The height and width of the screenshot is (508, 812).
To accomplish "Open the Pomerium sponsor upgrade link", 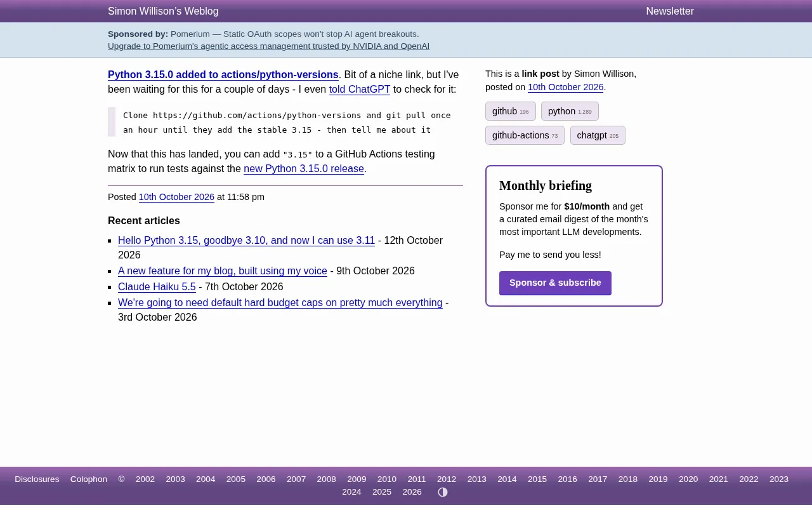I will point(268,46).
